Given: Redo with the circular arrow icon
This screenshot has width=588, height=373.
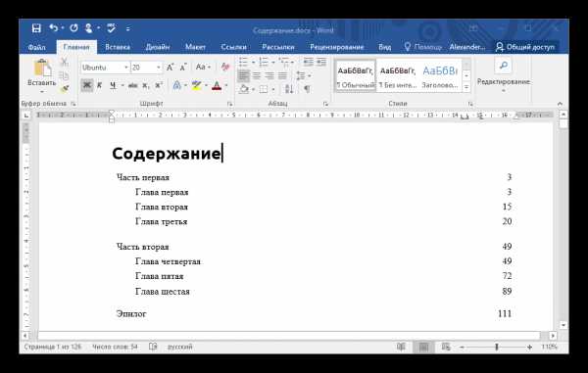Looking at the screenshot, I should point(73,28).
